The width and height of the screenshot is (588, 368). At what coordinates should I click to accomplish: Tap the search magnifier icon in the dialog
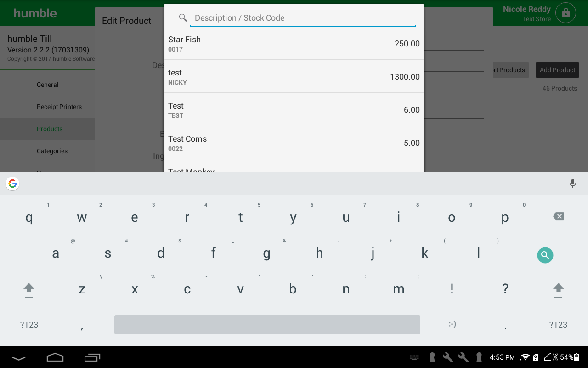[x=183, y=17]
